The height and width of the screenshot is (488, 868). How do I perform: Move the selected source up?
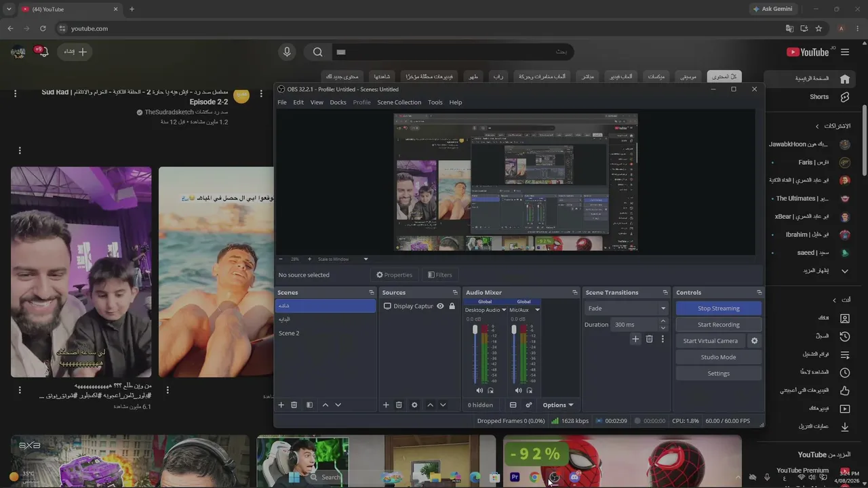point(430,405)
